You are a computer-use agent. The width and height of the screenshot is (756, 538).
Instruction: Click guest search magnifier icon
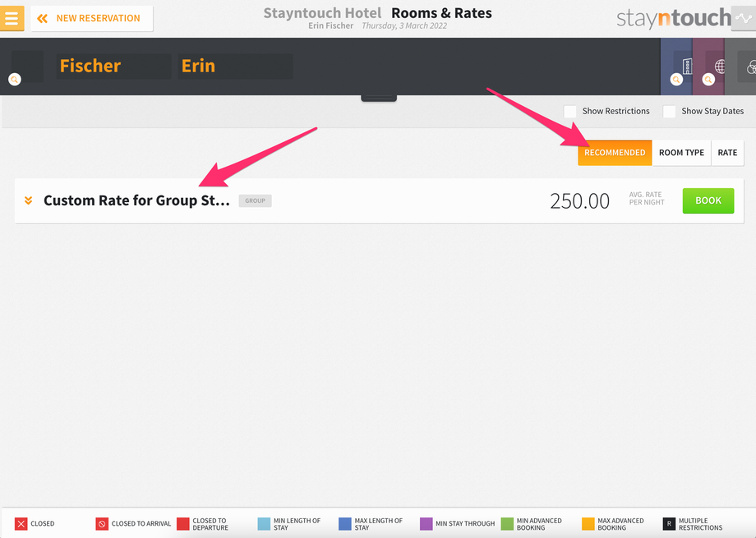point(15,79)
